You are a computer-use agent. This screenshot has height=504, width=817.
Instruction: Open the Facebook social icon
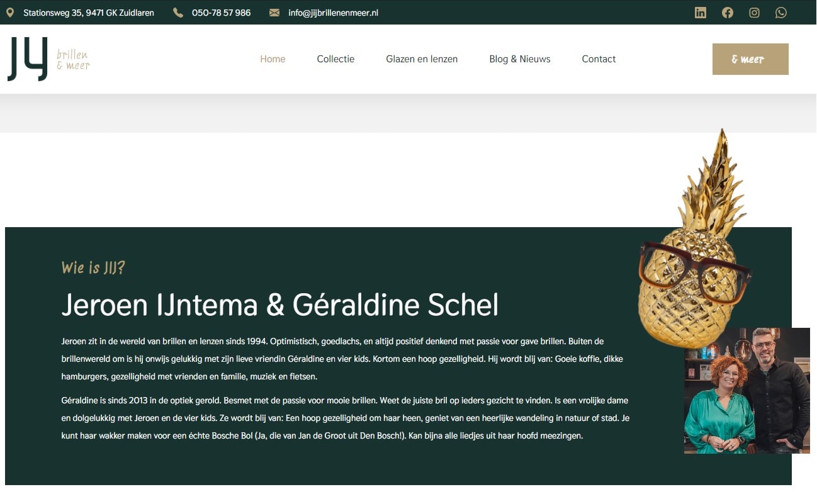point(728,13)
